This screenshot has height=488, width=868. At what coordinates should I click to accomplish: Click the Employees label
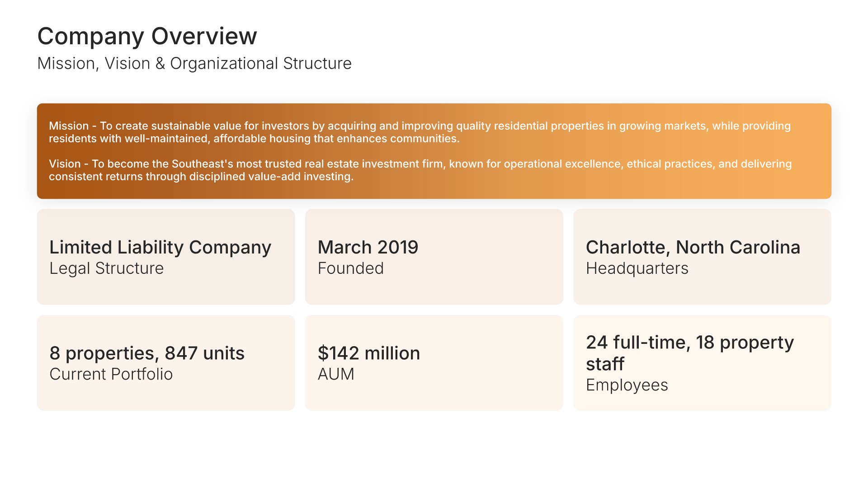[627, 385]
